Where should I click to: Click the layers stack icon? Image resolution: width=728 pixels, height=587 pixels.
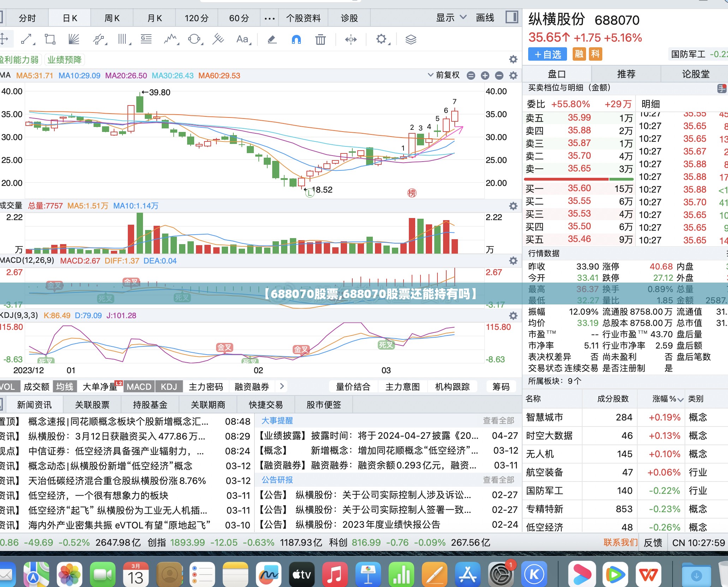411,39
